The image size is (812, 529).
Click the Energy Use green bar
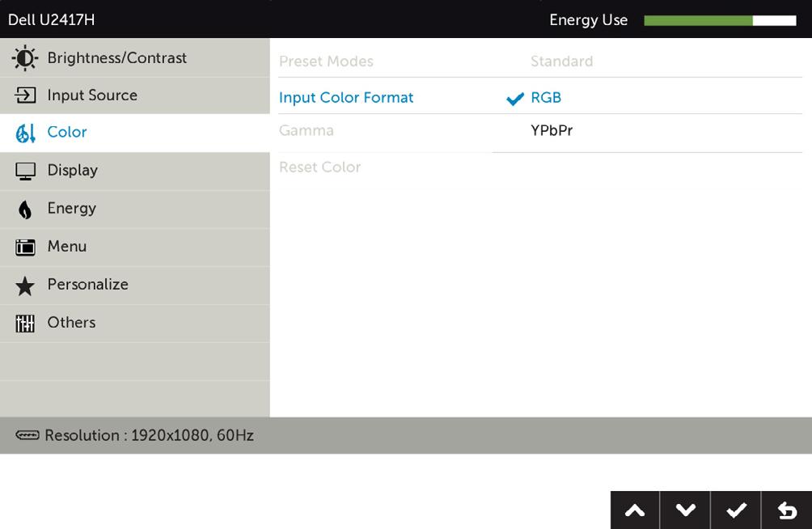pos(698,20)
